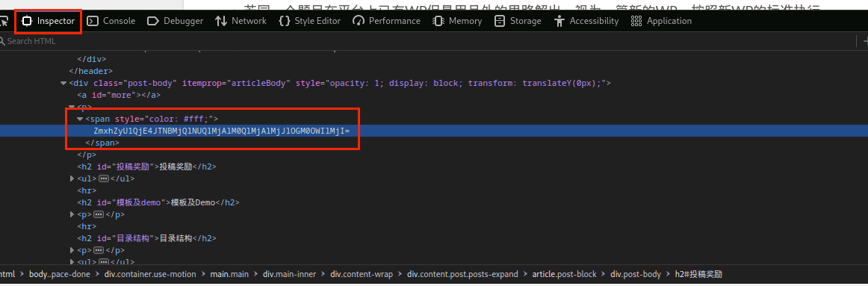Activate the element picker icon
868x286 pixels.
point(4,21)
